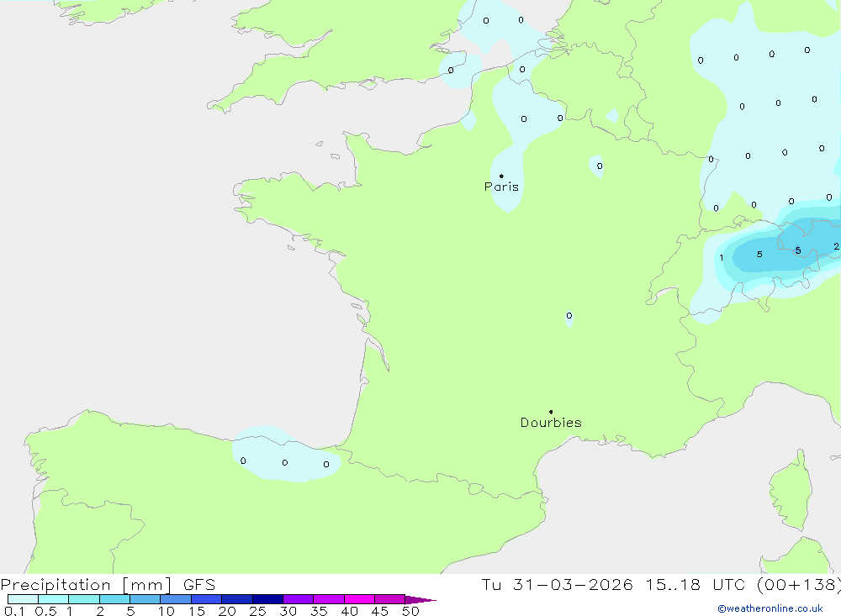Pick the 35–40 mm legend swatch
This screenshot has height=616, width=841.
coord(329,599)
